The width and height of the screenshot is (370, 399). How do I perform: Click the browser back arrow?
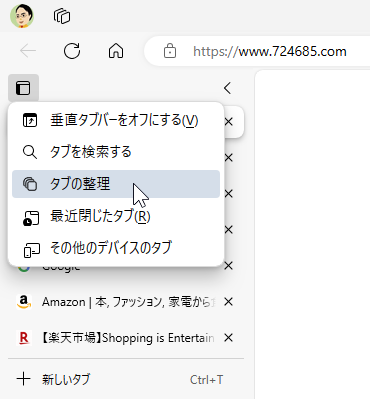pos(28,51)
